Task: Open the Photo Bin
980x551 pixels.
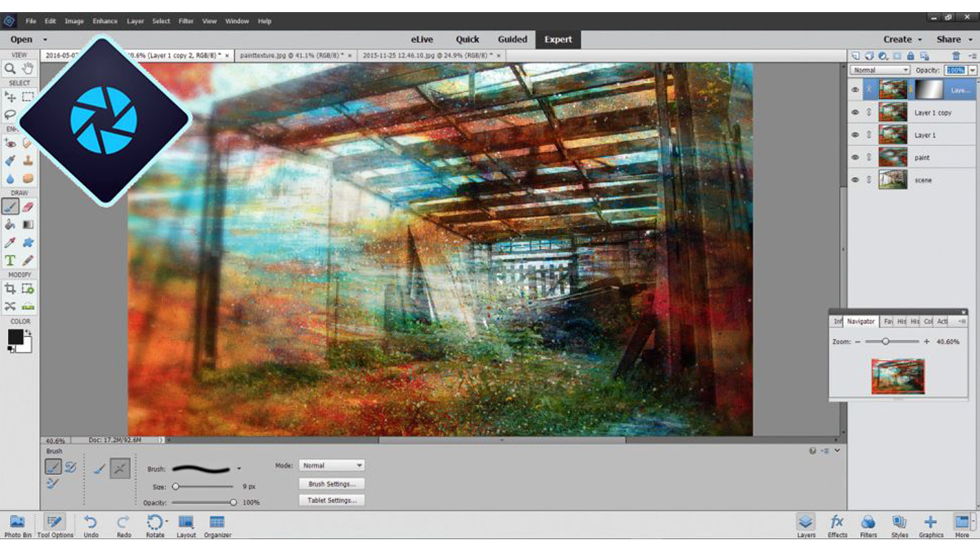Action: 18,525
